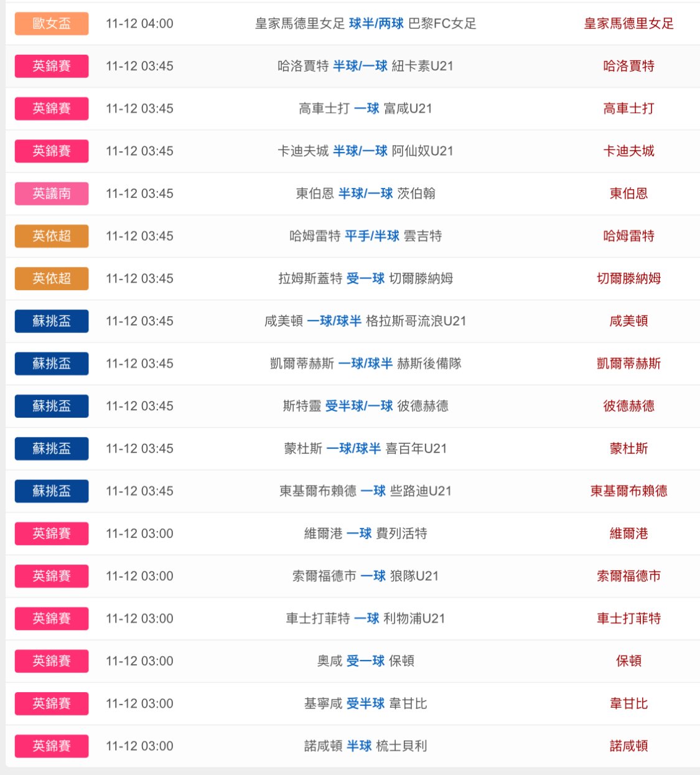This screenshot has height=775, width=700.
Task: Click 英錦賽 badge in the 維爾港 row
Action: 52,533
